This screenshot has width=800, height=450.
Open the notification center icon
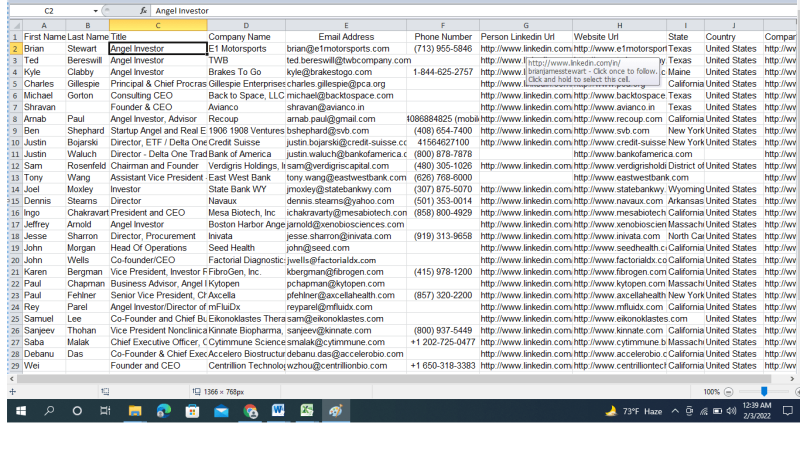coord(788,411)
